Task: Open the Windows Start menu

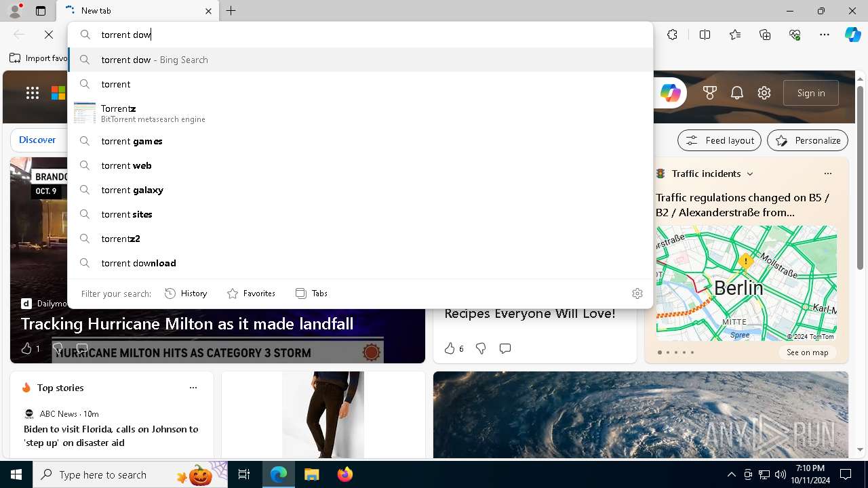Action: point(16,474)
